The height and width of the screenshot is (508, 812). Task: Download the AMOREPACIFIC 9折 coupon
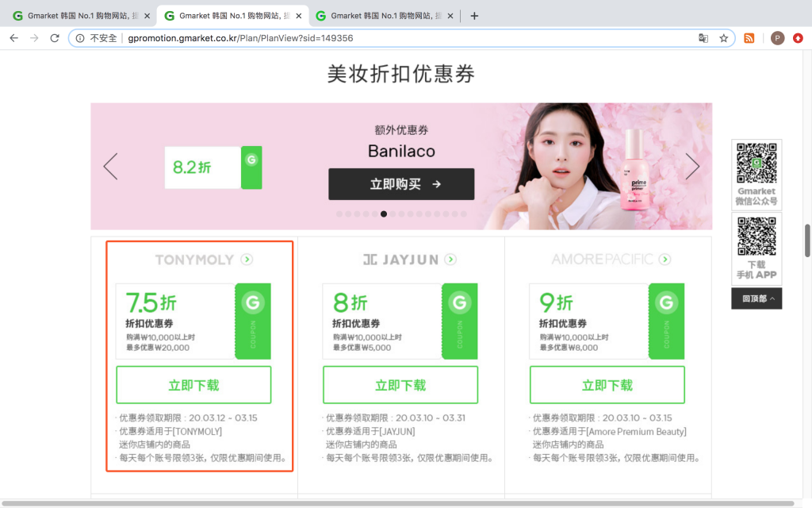(607, 385)
